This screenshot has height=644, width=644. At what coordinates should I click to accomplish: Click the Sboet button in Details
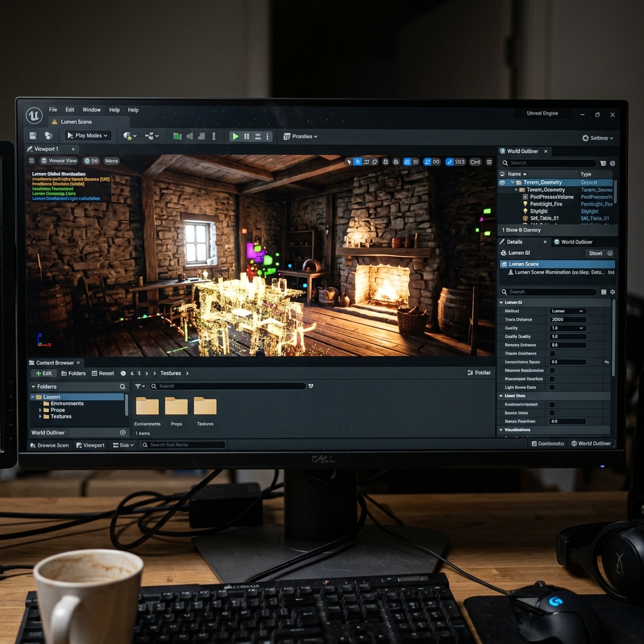click(x=599, y=253)
